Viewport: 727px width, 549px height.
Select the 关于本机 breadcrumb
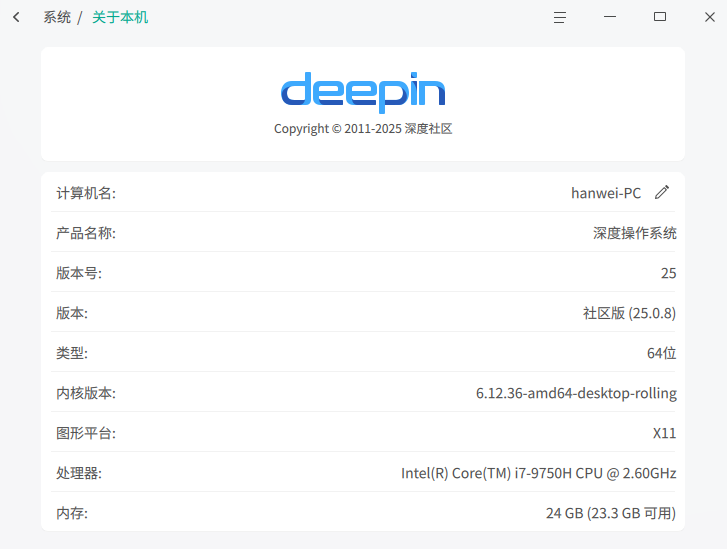(120, 18)
